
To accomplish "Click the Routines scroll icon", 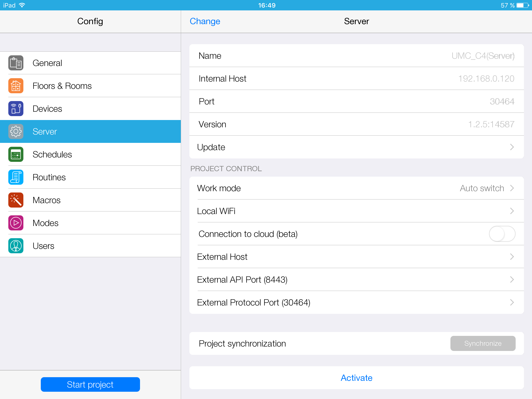I will (x=16, y=177).
